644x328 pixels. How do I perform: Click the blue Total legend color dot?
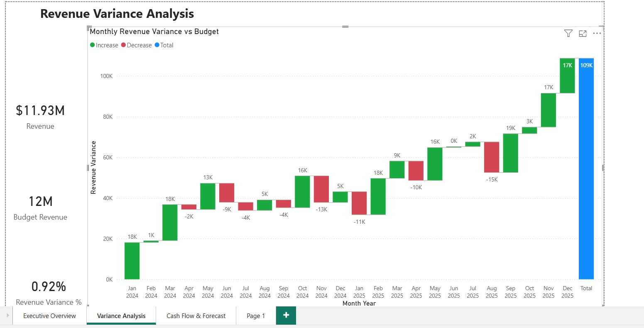pyautogui.click(x=157, y=45)
